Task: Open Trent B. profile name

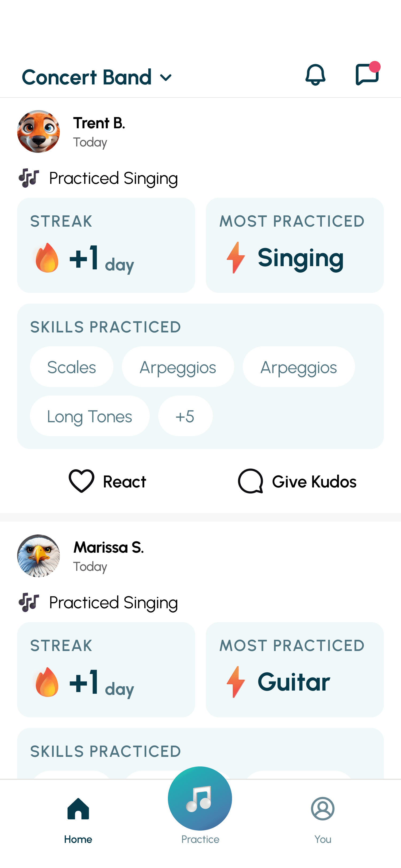Action: tap(99, 123)
